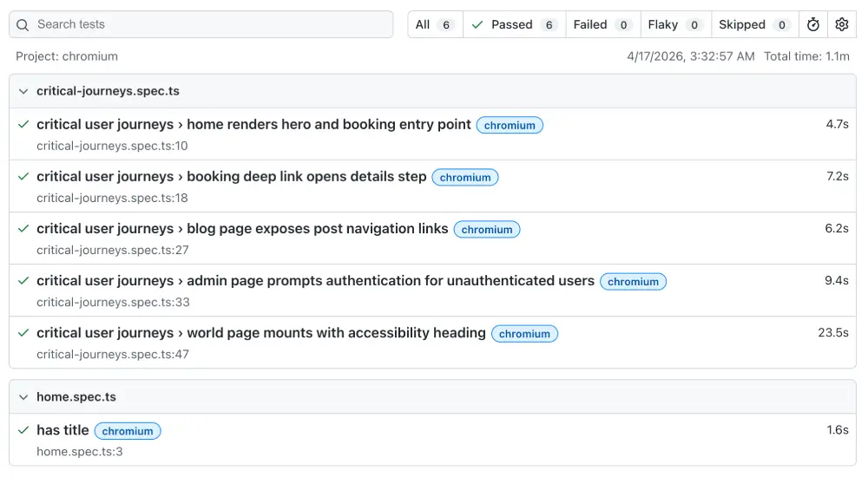The width and height of the screenshot is (868, 477).
Task: Click Project: chromium label
Action: 67,56
